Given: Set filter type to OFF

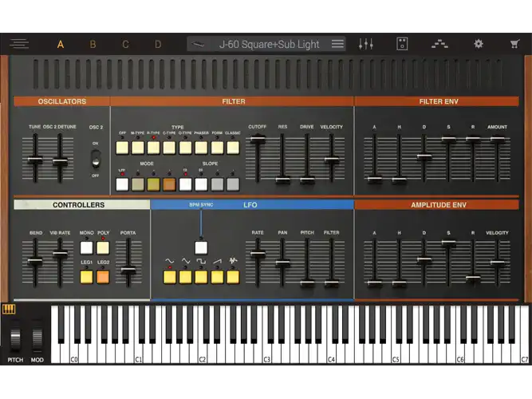Looking at the screenshot, I should [x=122, y=148].
